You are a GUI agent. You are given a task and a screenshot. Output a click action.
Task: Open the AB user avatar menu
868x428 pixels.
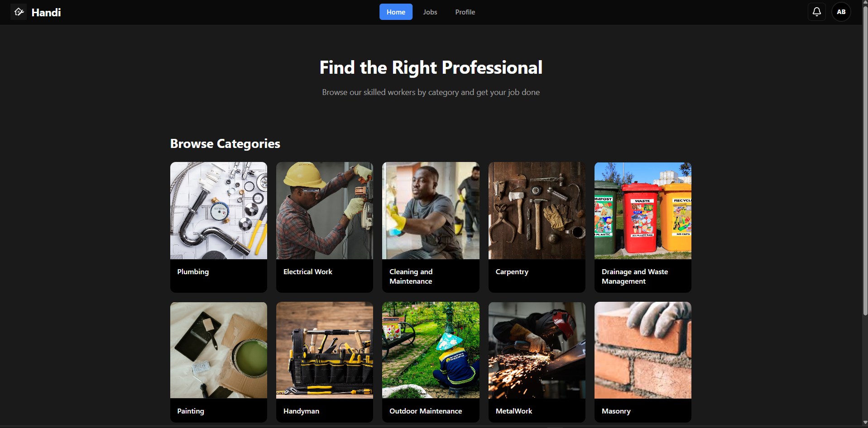(x=841, y=12)
